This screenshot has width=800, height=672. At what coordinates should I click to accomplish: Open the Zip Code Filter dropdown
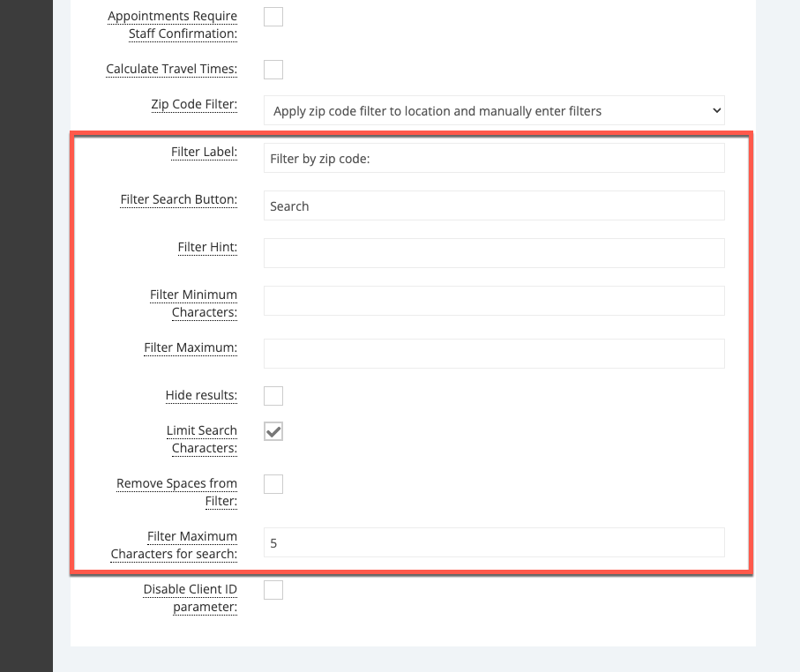coord(494,111)
